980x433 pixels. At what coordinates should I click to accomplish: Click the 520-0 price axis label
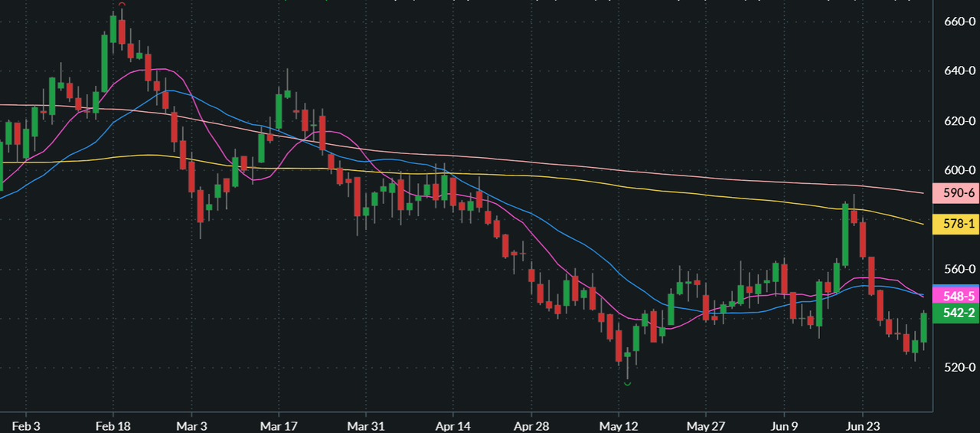coord(959,368)
